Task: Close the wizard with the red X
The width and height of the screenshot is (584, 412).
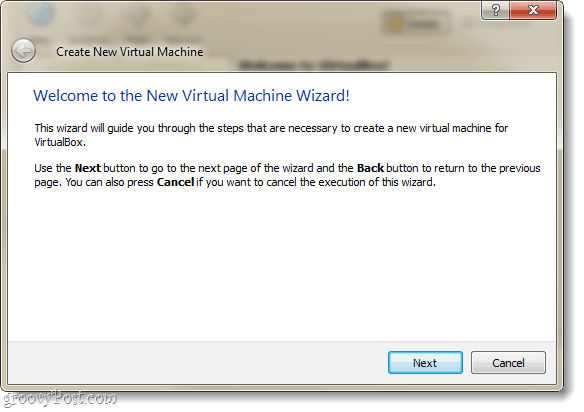Action: pyautogui.click(x=533, y=10)
